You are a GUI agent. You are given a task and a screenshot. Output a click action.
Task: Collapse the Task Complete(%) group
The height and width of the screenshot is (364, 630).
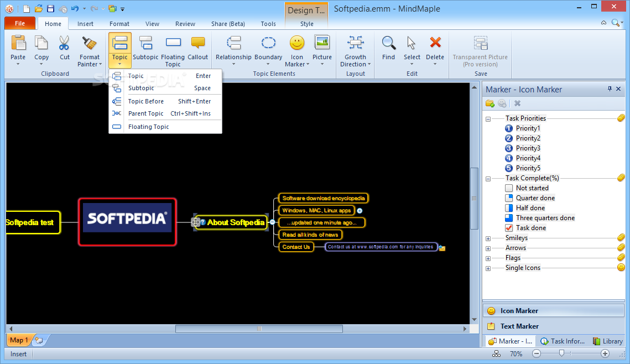pos(488,179)
